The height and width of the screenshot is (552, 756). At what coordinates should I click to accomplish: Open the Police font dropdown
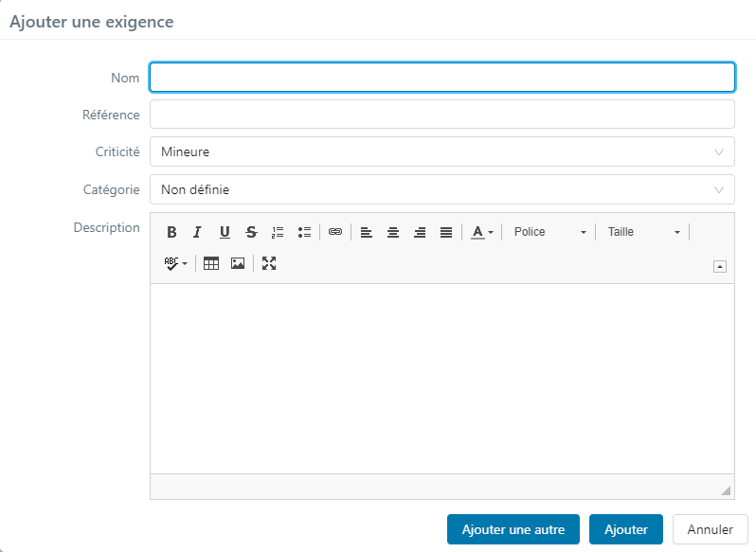(549, 232)
